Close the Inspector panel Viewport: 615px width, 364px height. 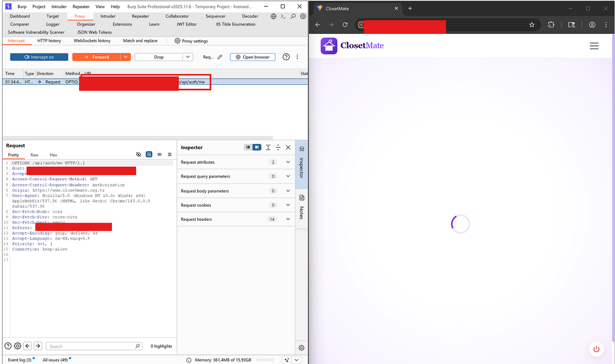(288, 147)
